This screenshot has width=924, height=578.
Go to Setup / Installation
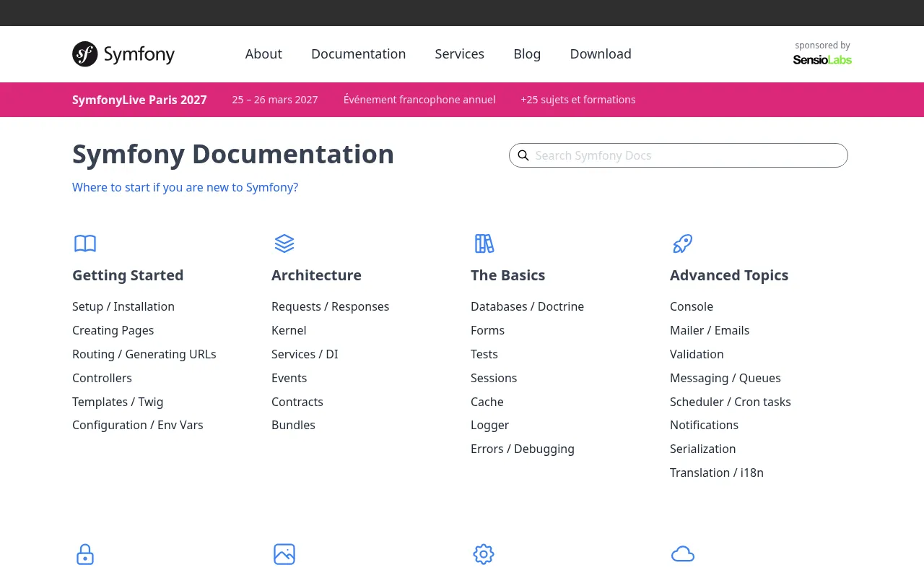click(x=123, y=306)
